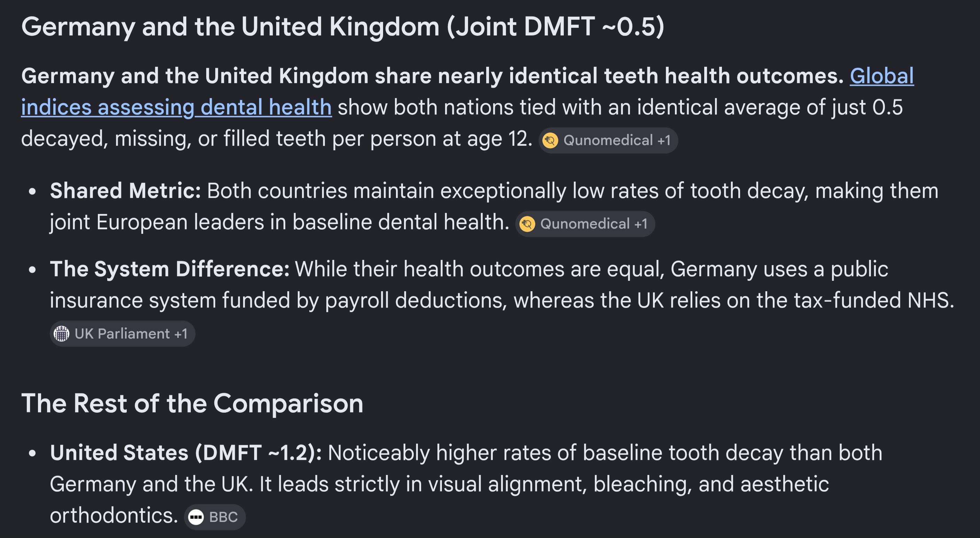Open 'indices assessing dental health' link

[x=177, y=107]
